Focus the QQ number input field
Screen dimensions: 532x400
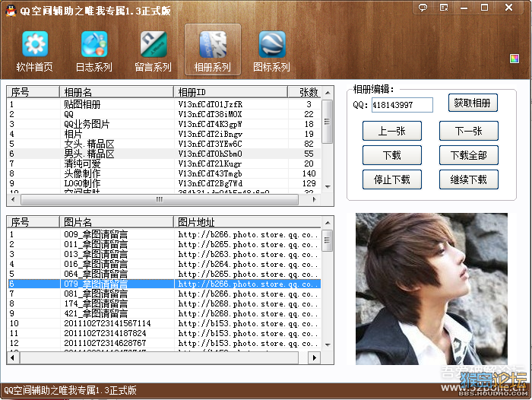point(402,105)
